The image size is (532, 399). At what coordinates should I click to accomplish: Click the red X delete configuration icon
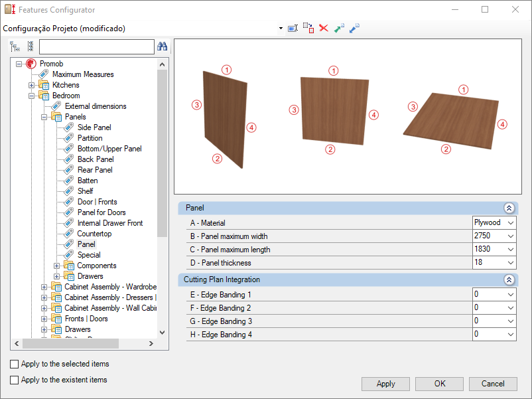(x=324, y=28)
